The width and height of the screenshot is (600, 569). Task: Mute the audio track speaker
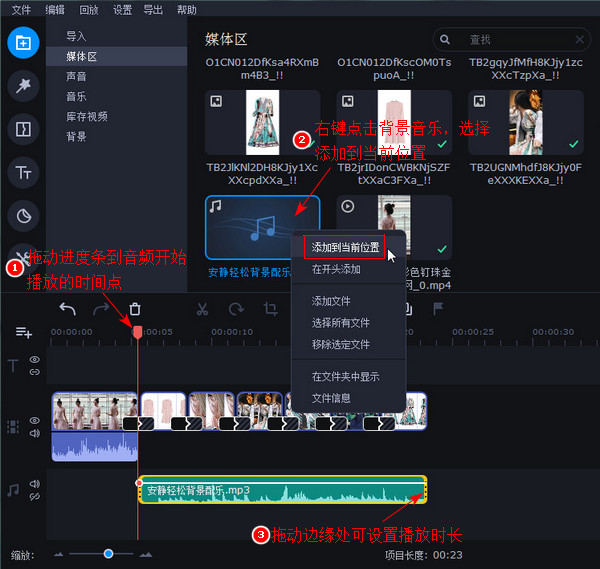(x=34, y=484)
